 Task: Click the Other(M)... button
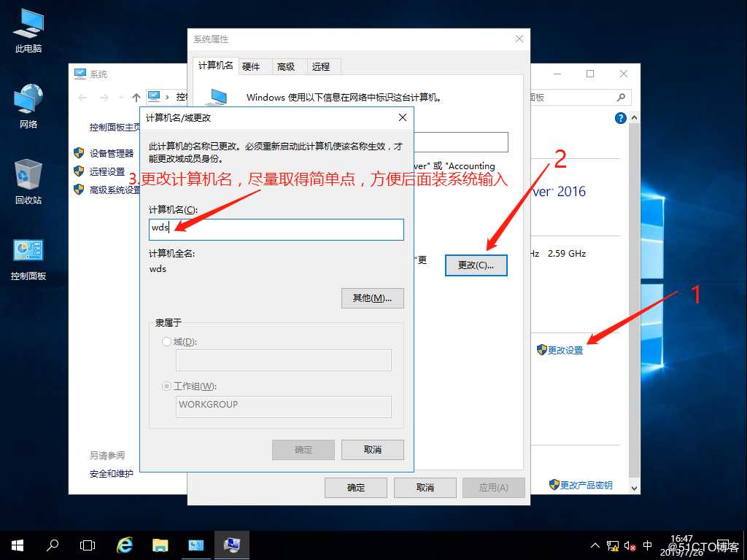pos(373,298)
